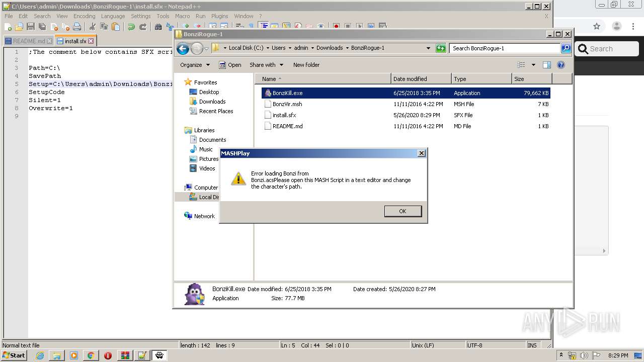
Task: Click the Playback macro icon in Notepad++
Action: [x=359, y=27]
